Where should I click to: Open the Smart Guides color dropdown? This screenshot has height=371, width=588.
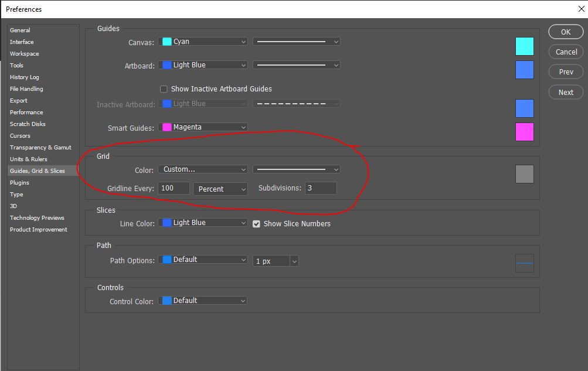coord(202,127)
